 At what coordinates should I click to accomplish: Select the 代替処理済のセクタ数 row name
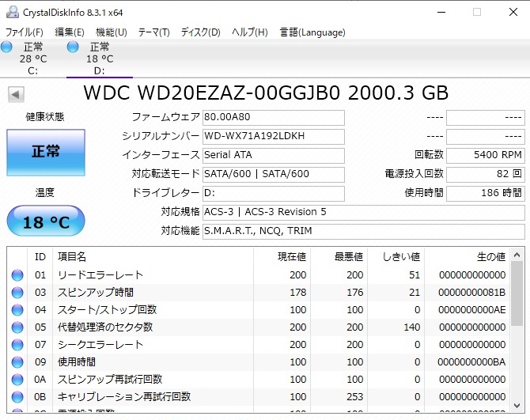click(x=105, y=327)
